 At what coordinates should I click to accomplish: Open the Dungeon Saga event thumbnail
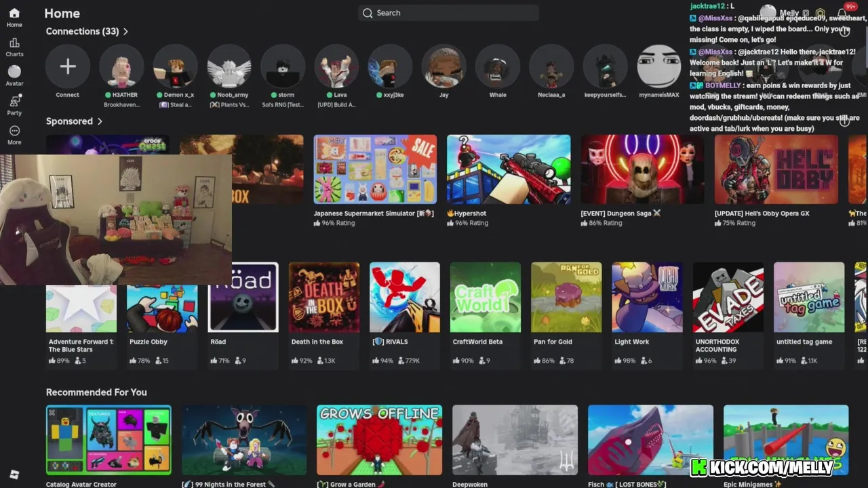[642, 169]
